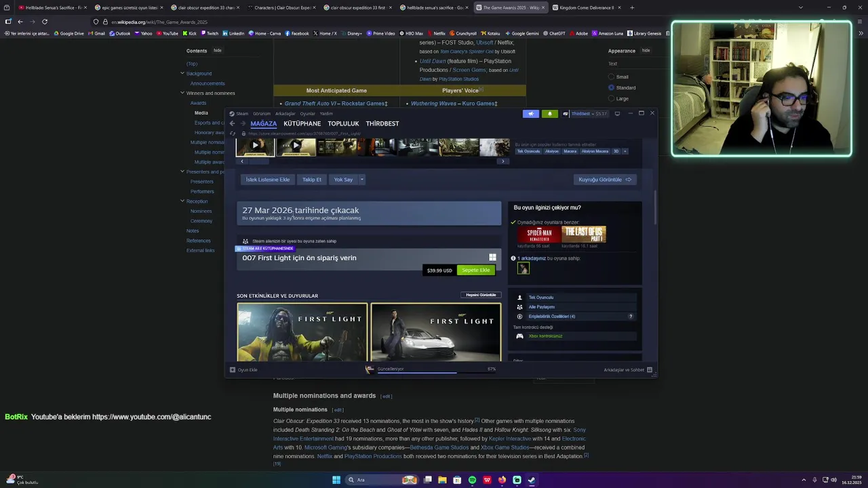The width and height of the screenshot is (868, 488).
Task: Click Steam Big Picture monitor icon
Action: pyautogui.click(x=617, y=114)
